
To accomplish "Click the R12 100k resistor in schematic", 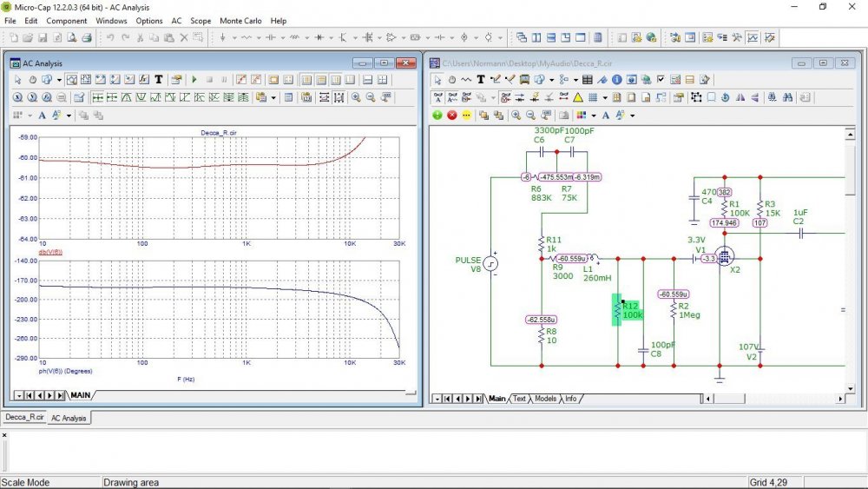I will point(617,309).
